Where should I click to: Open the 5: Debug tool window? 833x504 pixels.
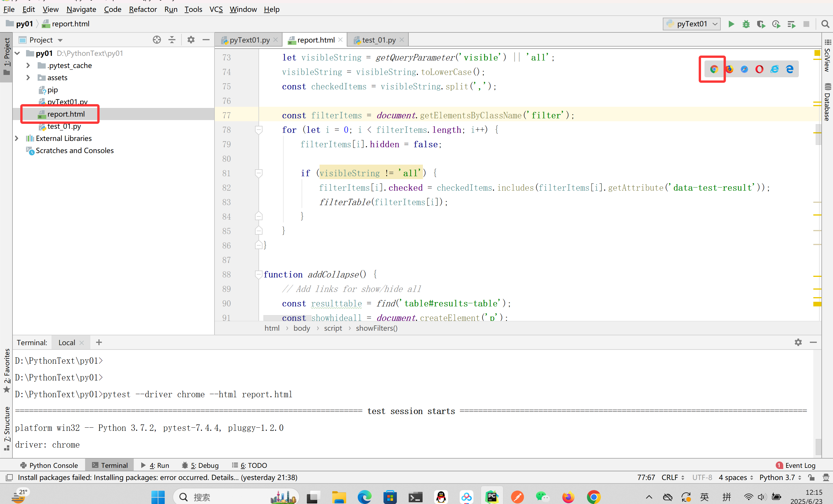point(200,465)
